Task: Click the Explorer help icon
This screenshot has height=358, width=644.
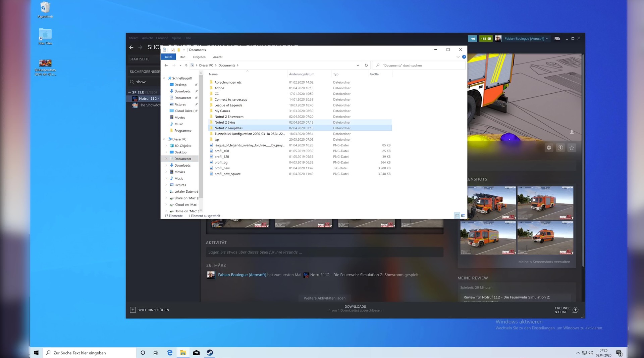Action: click(464, 57)
